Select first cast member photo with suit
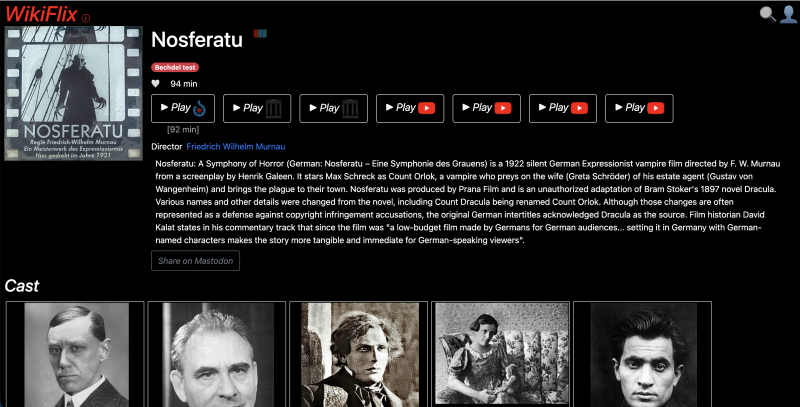The image size is (800, 407). tap(76, 354)
